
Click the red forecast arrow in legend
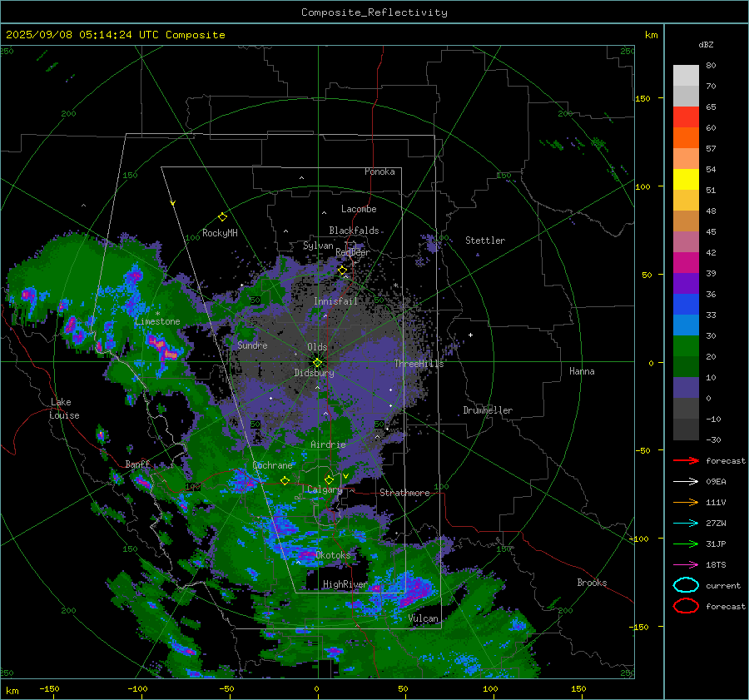(686, 460)
